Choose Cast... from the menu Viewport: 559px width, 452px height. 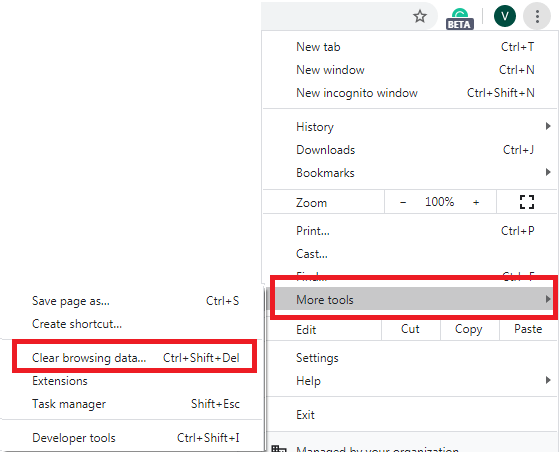(x=411, y=254)
